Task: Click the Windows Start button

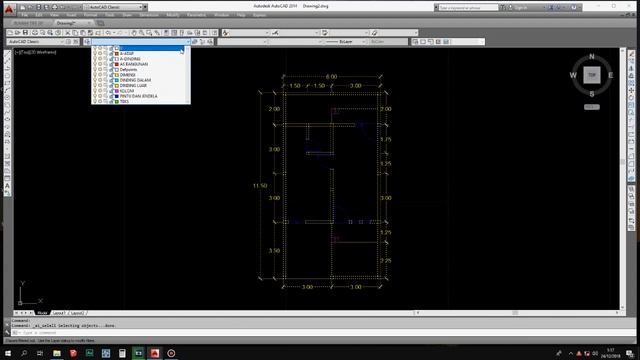Action: [8, 353]
